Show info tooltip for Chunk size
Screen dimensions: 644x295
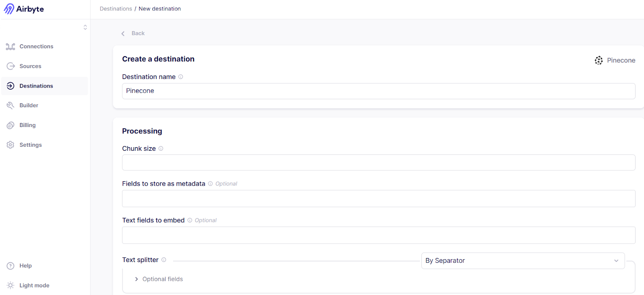[x=161, y=149]
